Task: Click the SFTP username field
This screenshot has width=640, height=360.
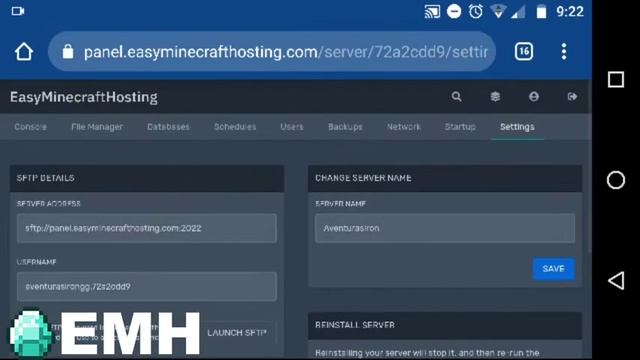Action: click(147, 287)
